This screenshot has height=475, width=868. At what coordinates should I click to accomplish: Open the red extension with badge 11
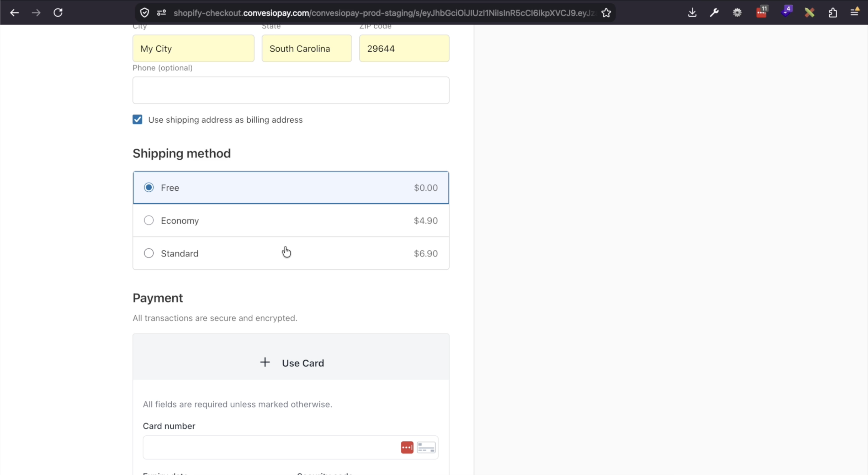click(762, 12)
